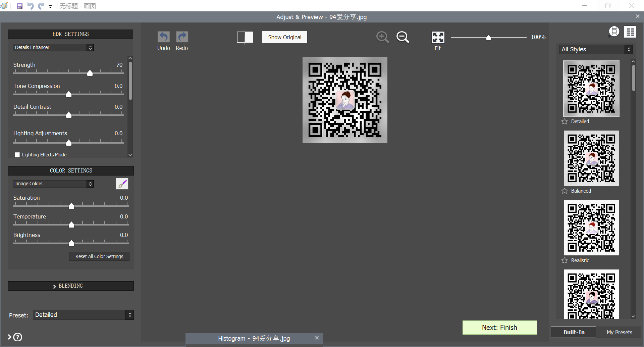
Task: Click the Redo arrow icon
Action: 182,37
